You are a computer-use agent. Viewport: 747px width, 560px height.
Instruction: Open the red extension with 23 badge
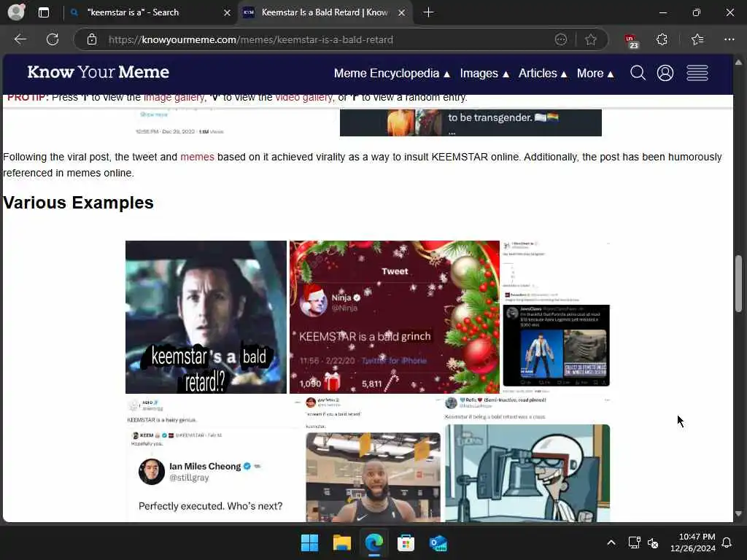631,41
